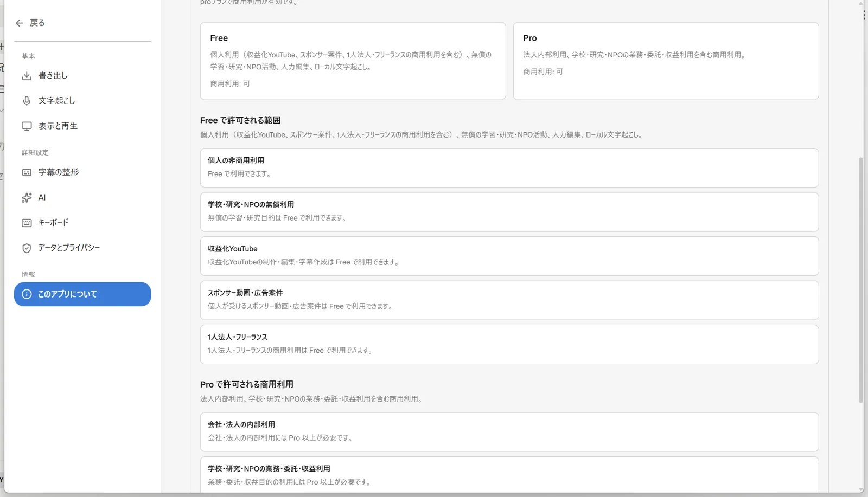The height and width of the screenshot is (497, 868).
Task: Click 商用利用: 可 in the Free card
Action: coord(230,84)
